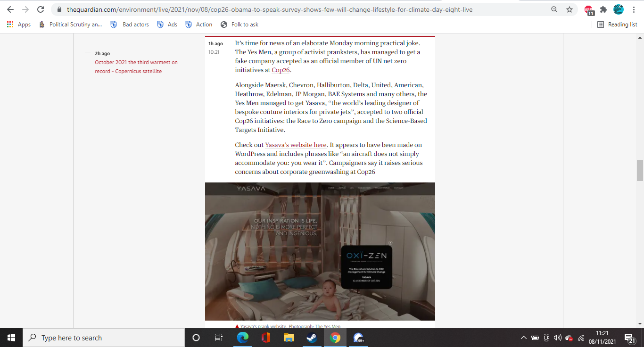The width and height of the screenshot is (644, 347).
Task: Open the Bad actors bookmark
Action: pos(130,25)
